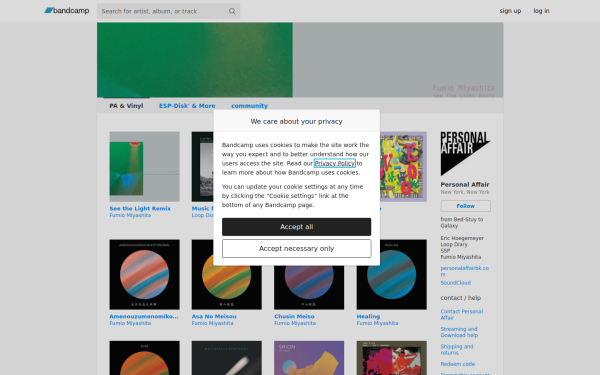Open the Asa No Meisou album title
This screenshot has height=375, width=600.
click(214, 316)
